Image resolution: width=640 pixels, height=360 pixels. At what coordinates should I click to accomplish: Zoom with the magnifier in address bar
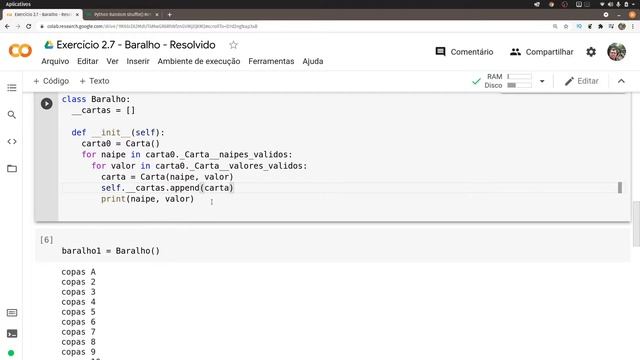[x=555, y=26]
